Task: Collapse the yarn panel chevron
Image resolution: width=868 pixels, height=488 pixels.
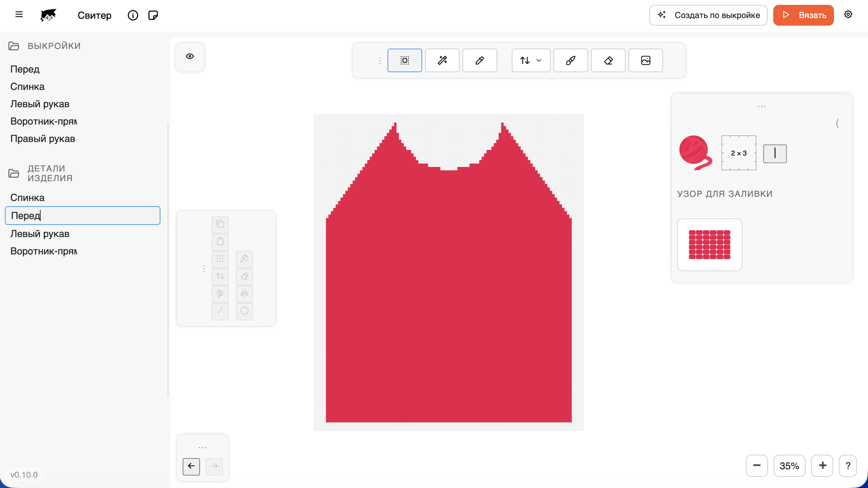Action: [837, 123]
